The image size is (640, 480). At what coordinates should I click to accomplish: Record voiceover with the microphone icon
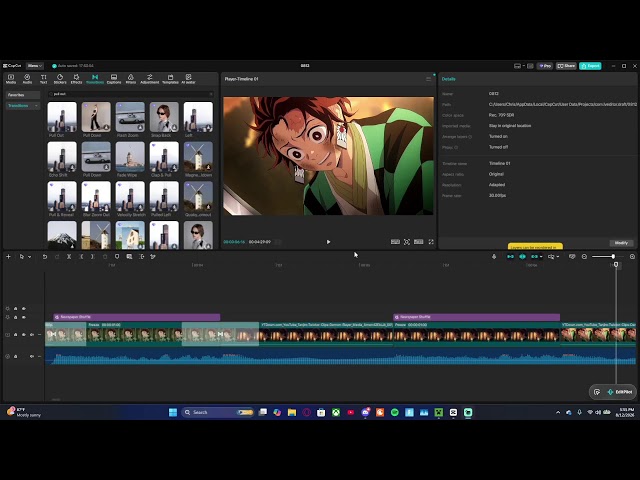tap(494, 256)
